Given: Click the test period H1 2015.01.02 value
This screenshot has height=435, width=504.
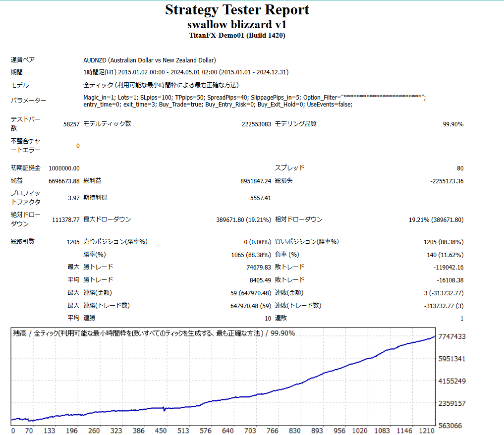Looking at the screenshot, I should [x=186, y=72].
